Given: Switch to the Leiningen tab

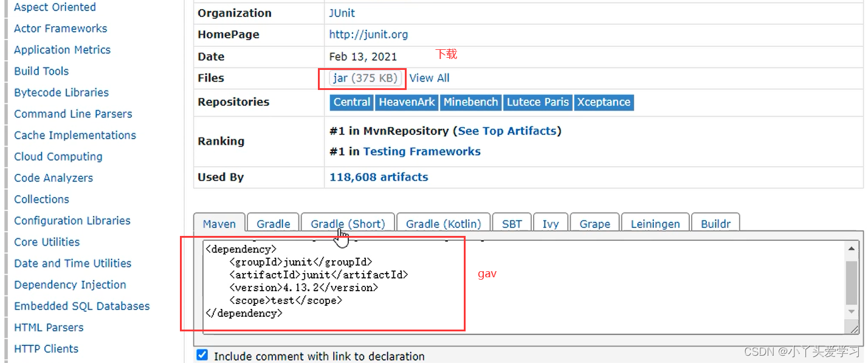Looking at the screenshot, I should (655, 223).
